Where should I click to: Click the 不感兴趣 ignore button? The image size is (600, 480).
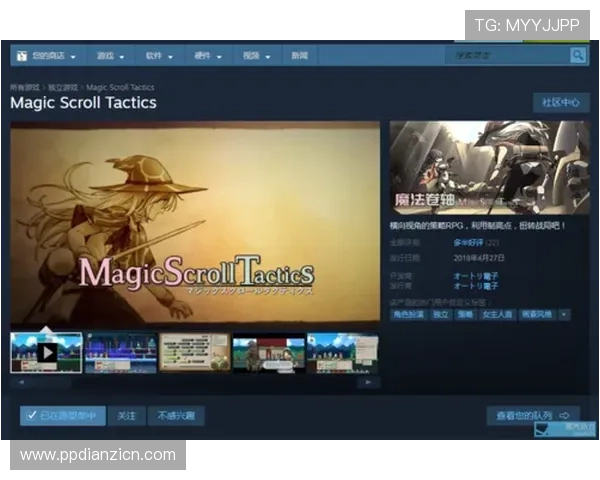point(176,416)
